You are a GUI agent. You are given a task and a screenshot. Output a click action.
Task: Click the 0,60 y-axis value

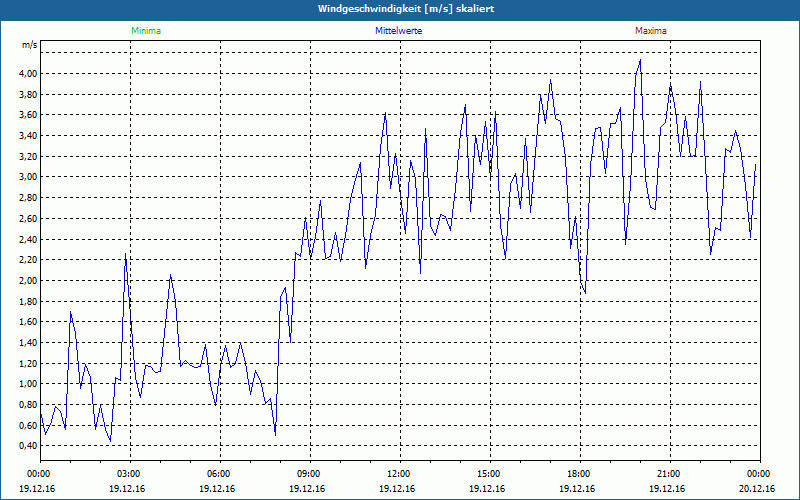29,425
